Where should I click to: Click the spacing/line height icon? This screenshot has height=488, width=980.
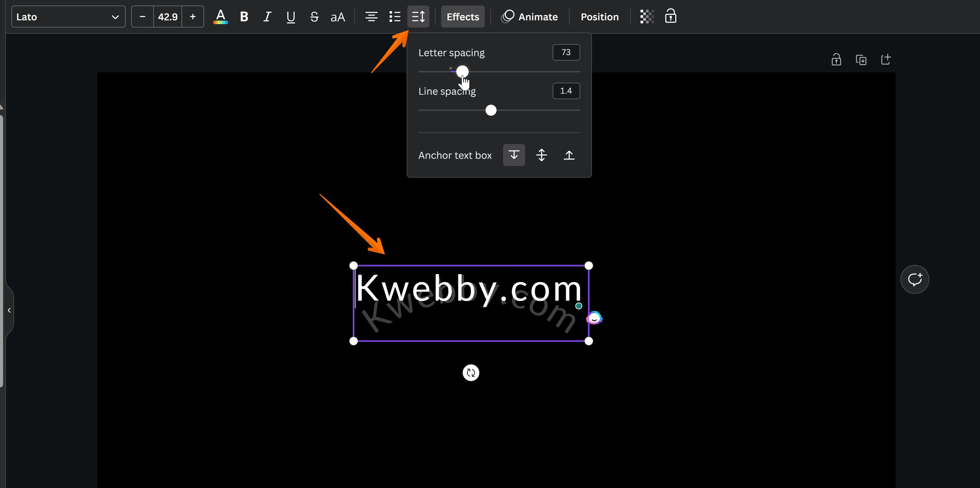pyautogui.click(x=418, y=16)
